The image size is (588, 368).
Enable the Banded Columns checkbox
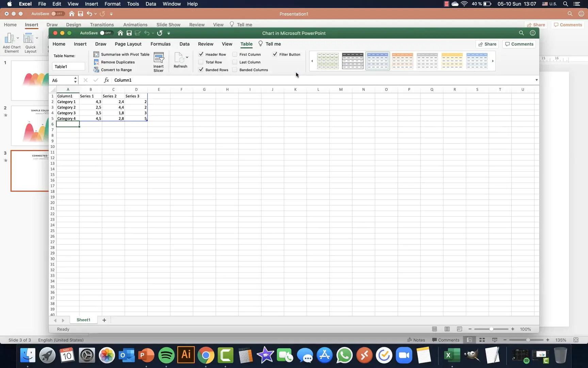coord(235,70)
